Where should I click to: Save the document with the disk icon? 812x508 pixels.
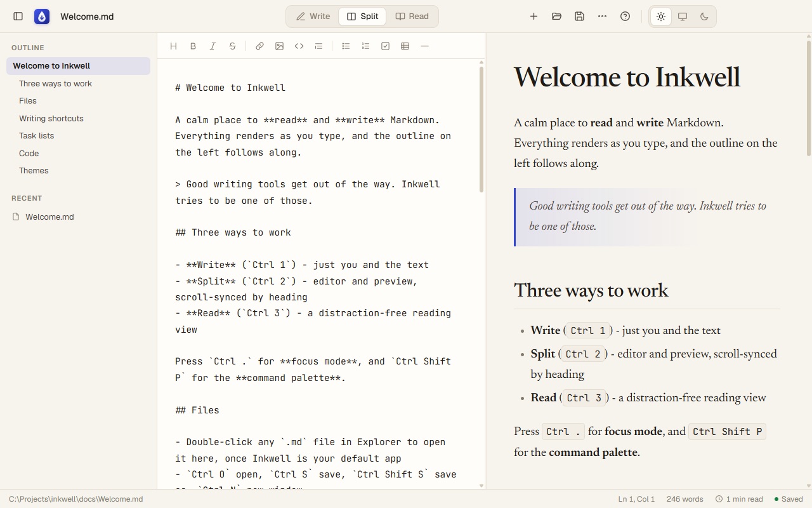point(579,17)
